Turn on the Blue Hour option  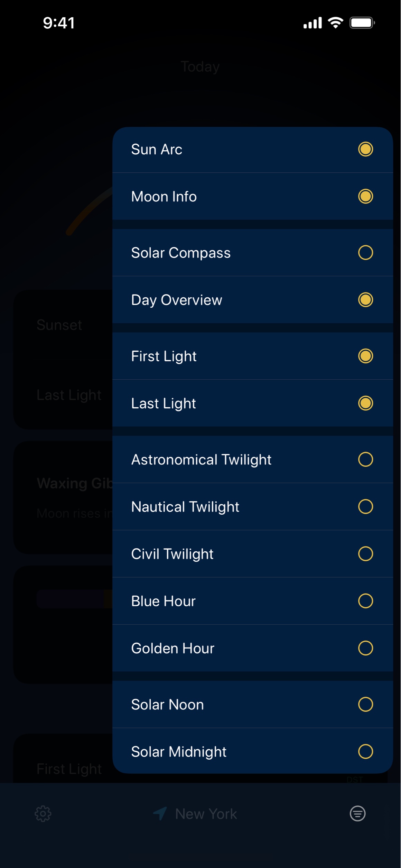pos(365,601)
